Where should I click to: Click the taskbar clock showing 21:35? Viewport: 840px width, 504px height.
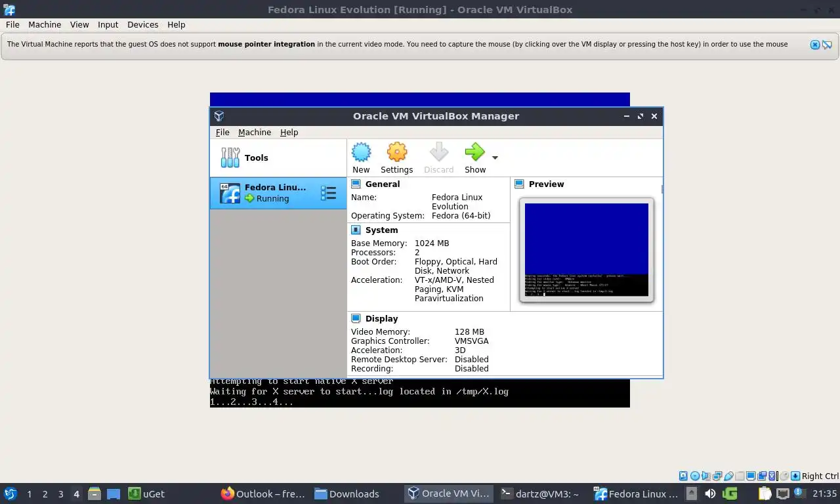point(825,493)
